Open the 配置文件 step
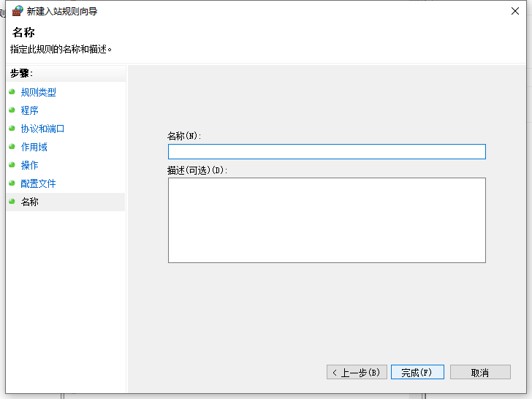The width and height of the screenshot is (532, 399). tap(38, 183)
